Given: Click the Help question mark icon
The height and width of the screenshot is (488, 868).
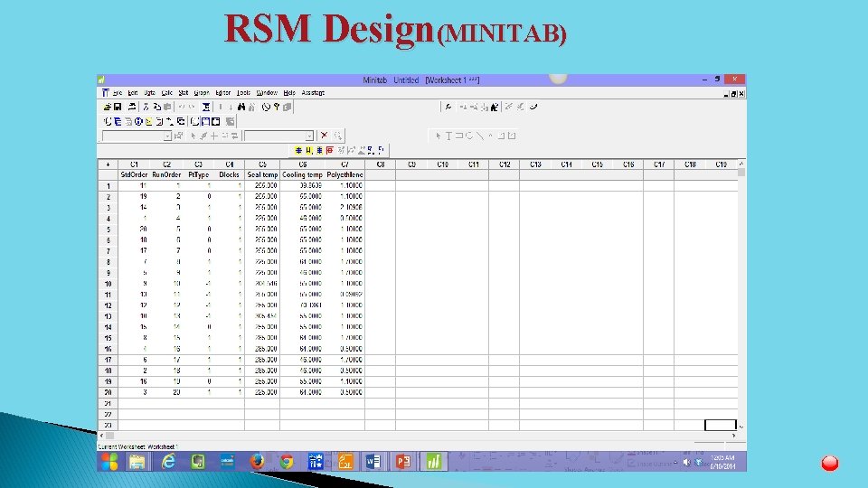Looking at the screenshot, I should [x=277, y=107].
